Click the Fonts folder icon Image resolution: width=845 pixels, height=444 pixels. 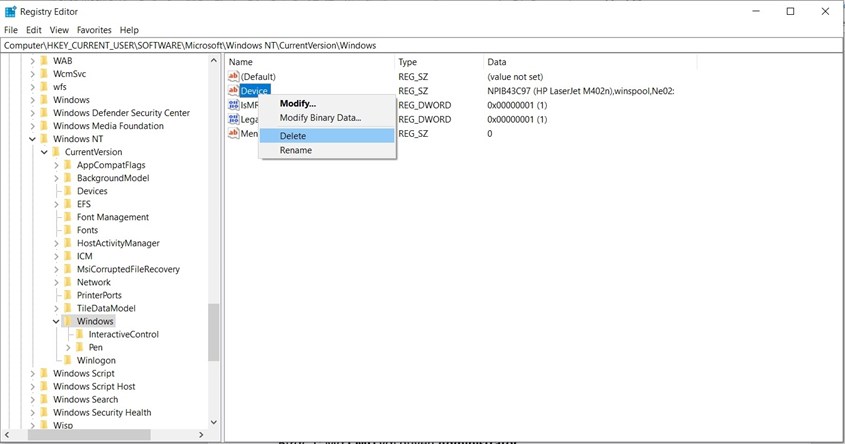pyautogui.click(x=68, y=230)
